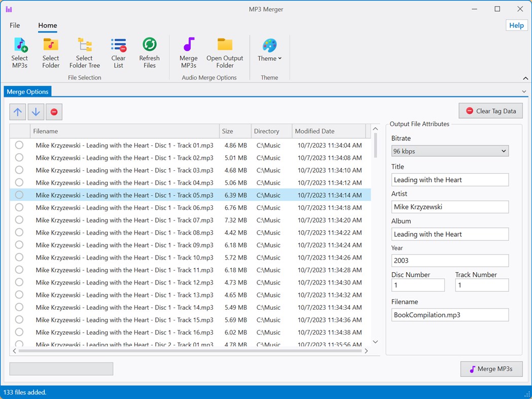Image resolution: width=532 pixels, height=399 pixels.
Task: Click the remove-track red minus icon
Action: pos(54,112)
